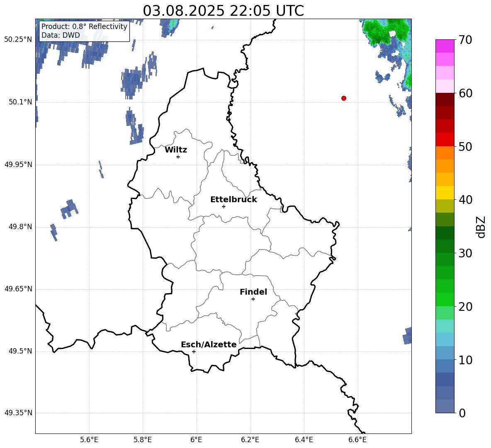Click the orange swatch just below 50
Viewport: 491px width, 448px height.
pos(445,153)
